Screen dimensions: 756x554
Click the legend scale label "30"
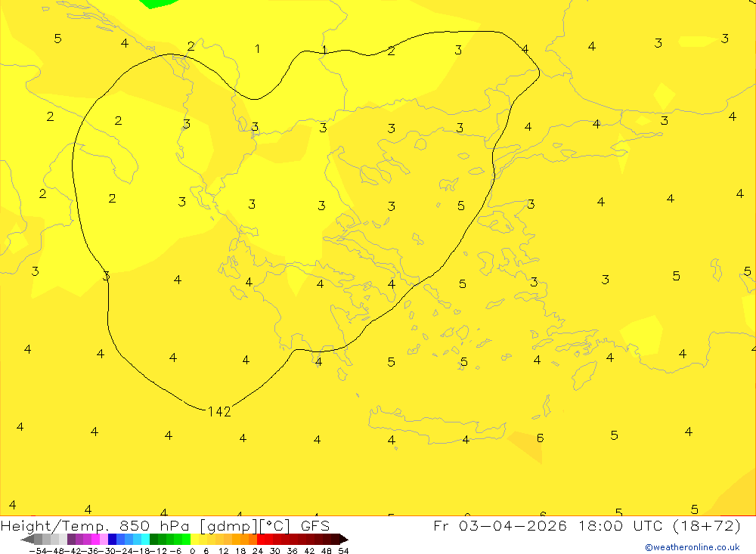[275, 551]
